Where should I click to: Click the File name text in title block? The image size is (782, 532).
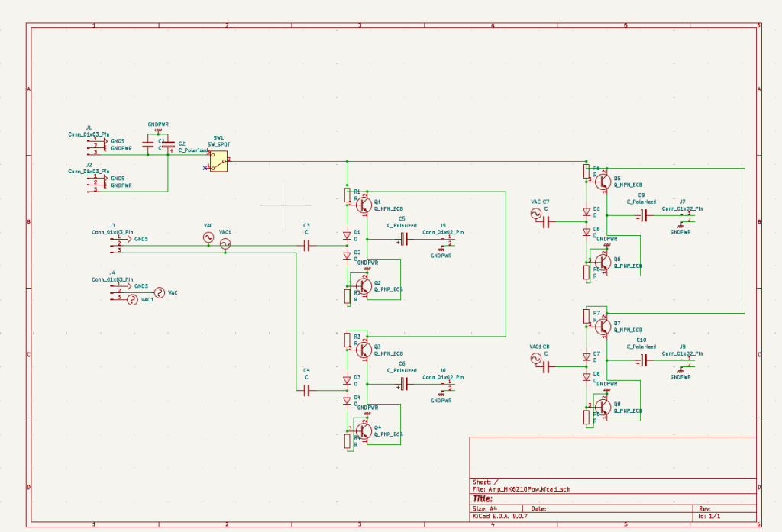(x=521, y=489)
